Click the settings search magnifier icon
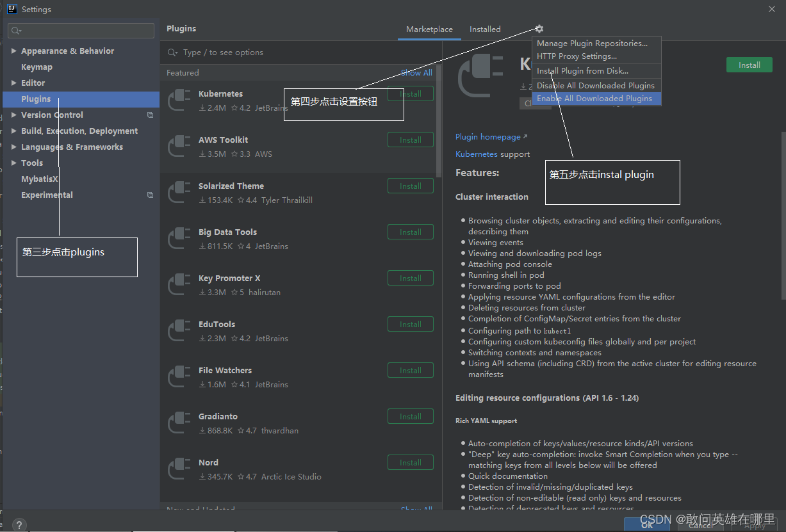The height and width of the screenshot is (532, 786). 16,31
